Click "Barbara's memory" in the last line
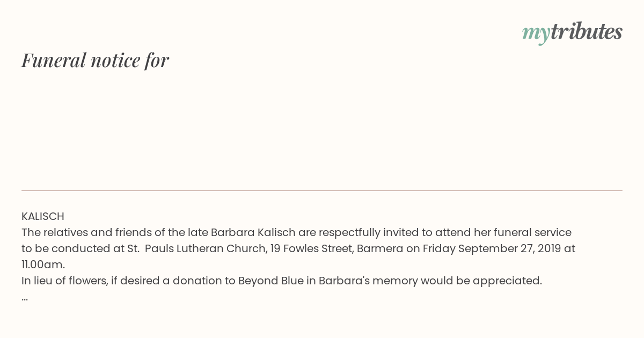 click(368, 281)
